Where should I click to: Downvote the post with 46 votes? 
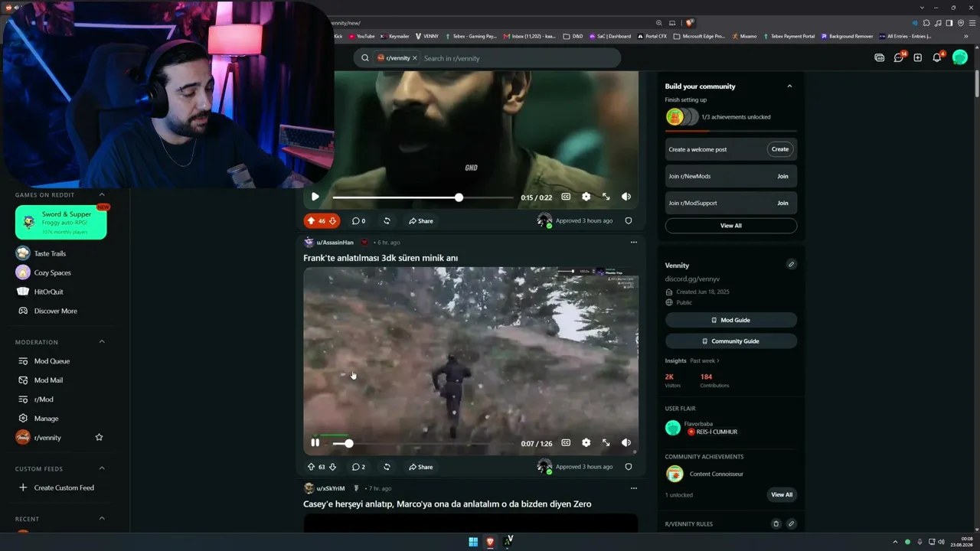click(332, 221)
